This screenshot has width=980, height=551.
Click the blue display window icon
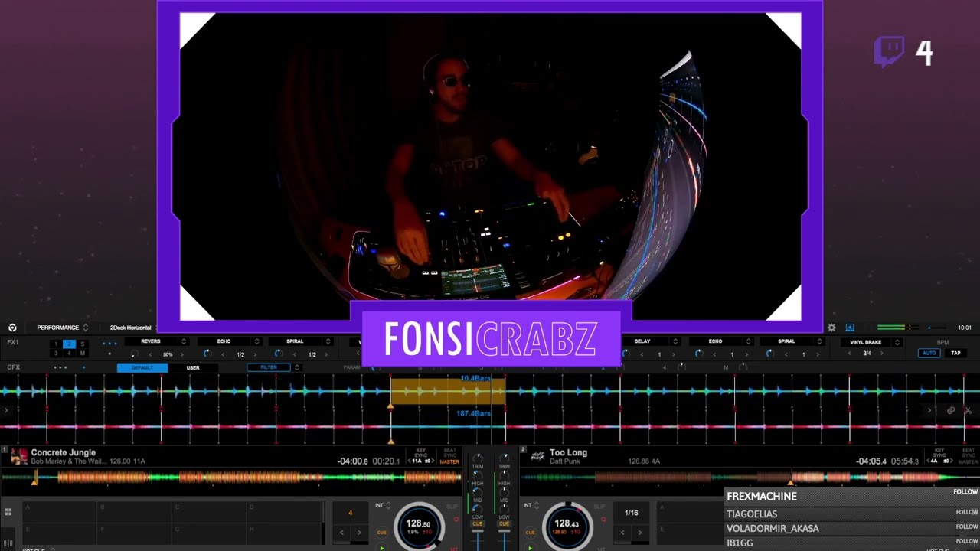point(850,328)
